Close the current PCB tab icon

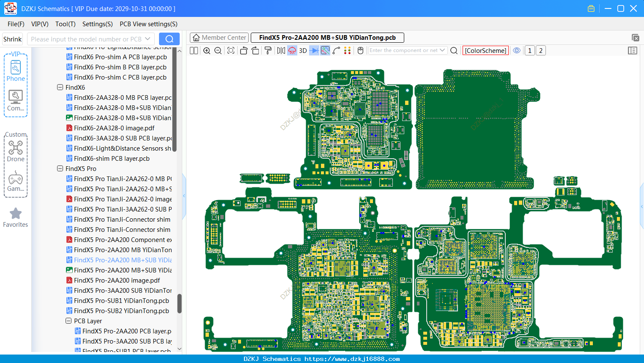click(x=635, y=38)
